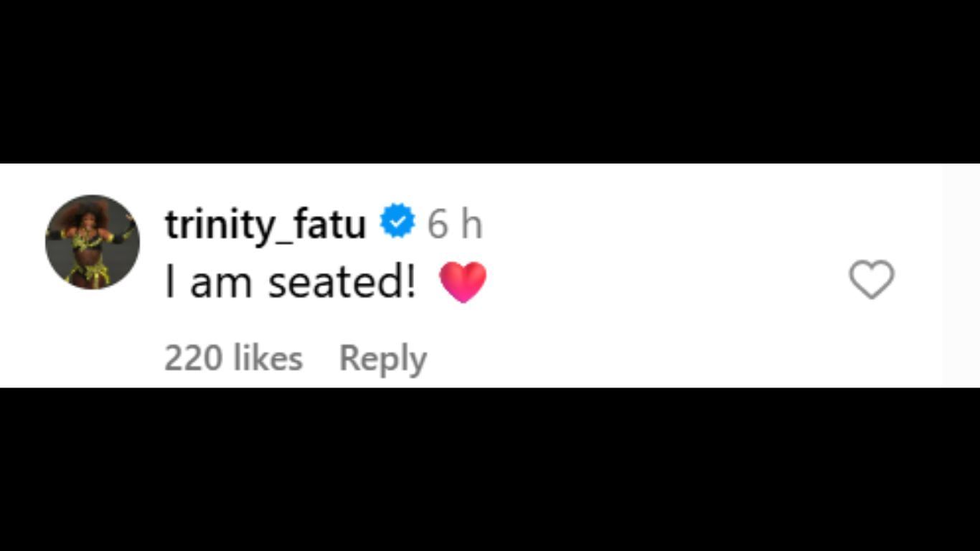View the 220 likes list

tap(233, 358)
